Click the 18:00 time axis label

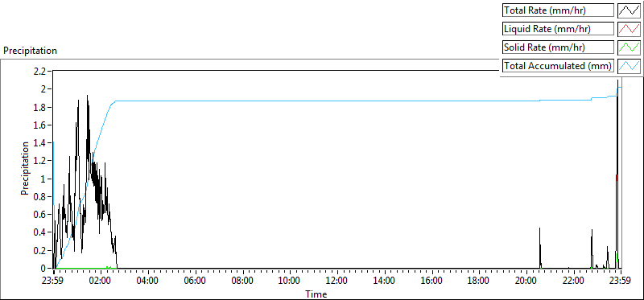[478, 282]
